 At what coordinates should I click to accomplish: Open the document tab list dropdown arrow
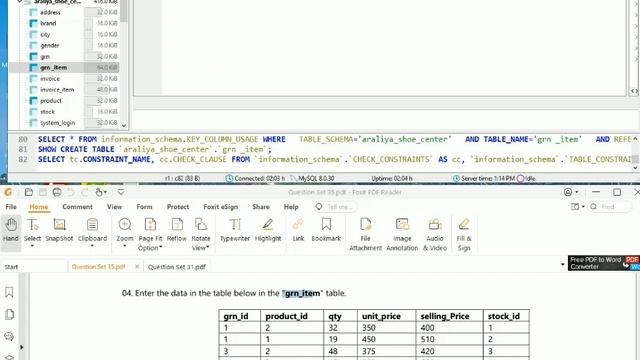tap(562, 264)
